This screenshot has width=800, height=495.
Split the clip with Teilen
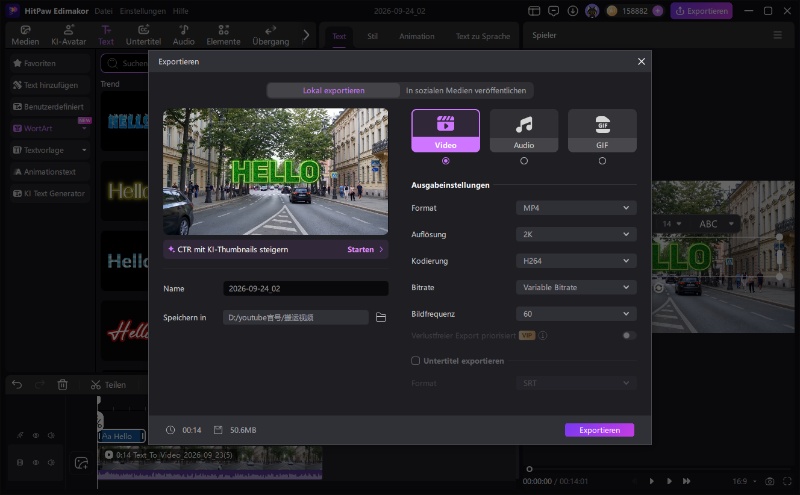tap(108, 385)
